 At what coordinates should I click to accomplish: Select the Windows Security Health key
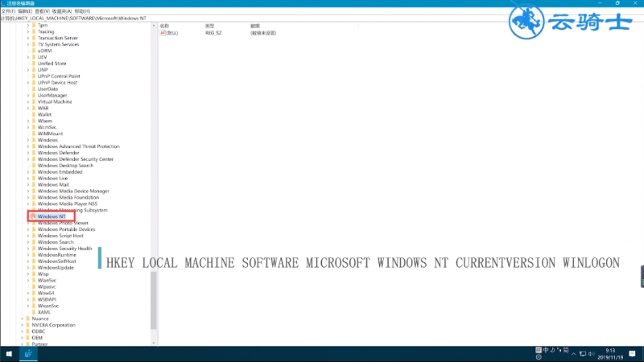pyautogui.click(x=65, y=249)
